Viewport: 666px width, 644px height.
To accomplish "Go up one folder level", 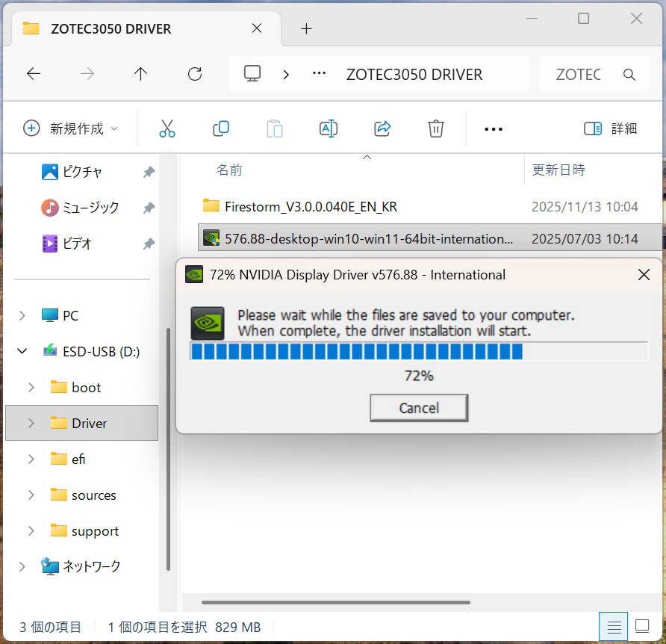I will 140,74.
